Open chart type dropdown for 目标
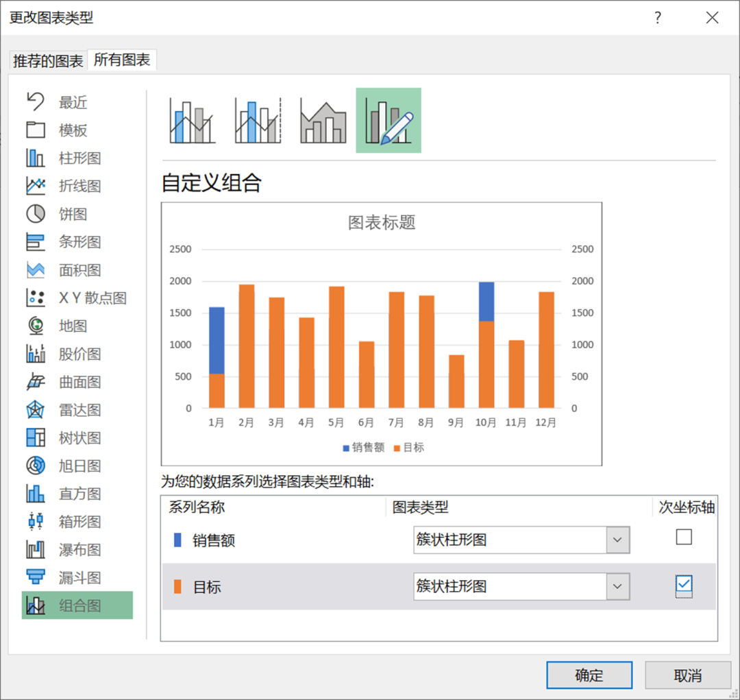This screenshot has height=700, width=740. 618,587
